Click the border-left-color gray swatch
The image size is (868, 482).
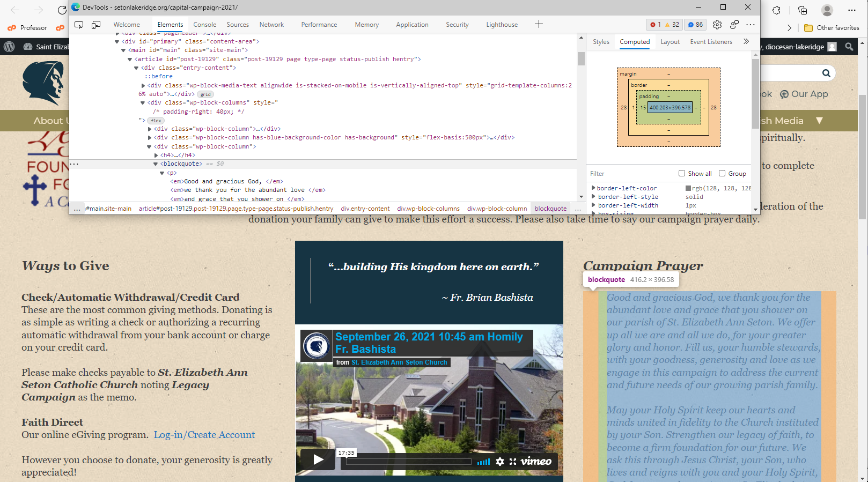point(688,188)
